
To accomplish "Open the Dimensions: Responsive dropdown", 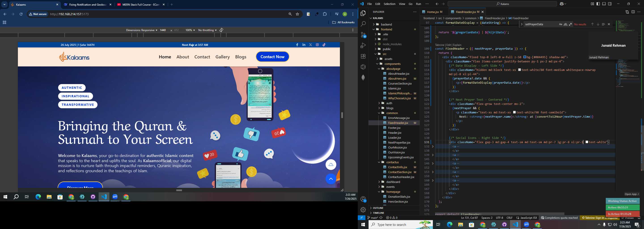I will pos(142,30).
